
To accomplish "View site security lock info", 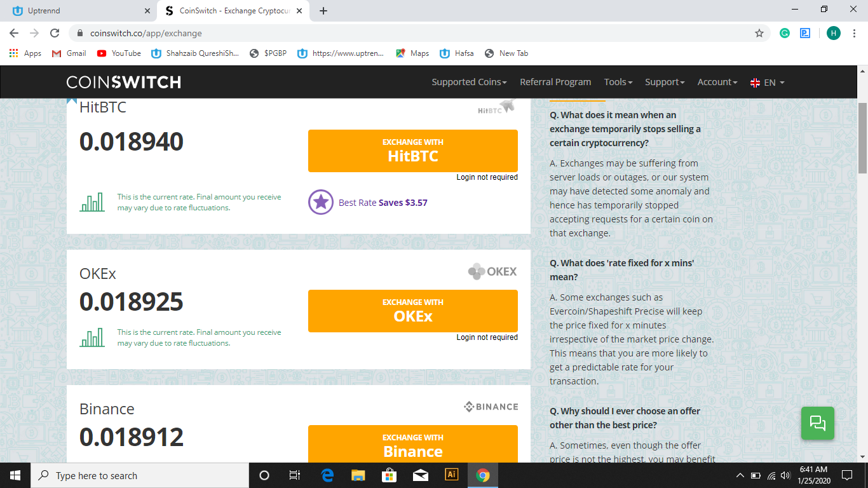I will click(x=80, y=33).
